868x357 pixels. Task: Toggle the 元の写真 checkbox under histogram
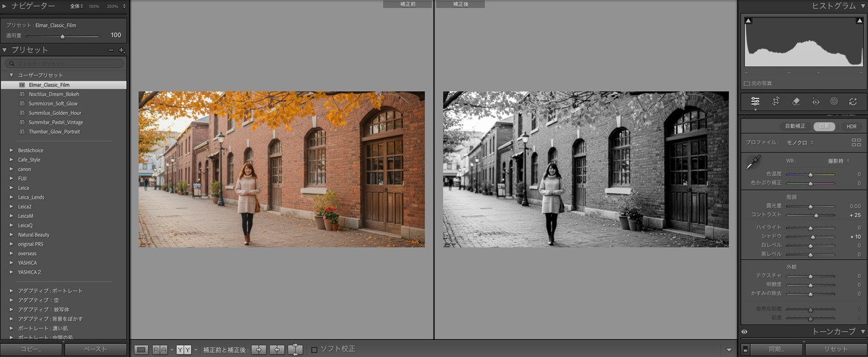click(x=747, y=83)
